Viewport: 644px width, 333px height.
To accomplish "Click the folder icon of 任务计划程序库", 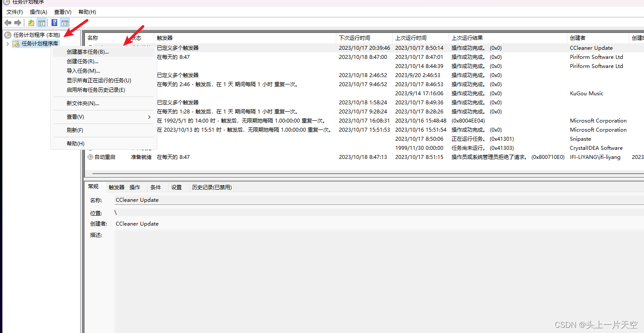I will (x=16, y=44).
